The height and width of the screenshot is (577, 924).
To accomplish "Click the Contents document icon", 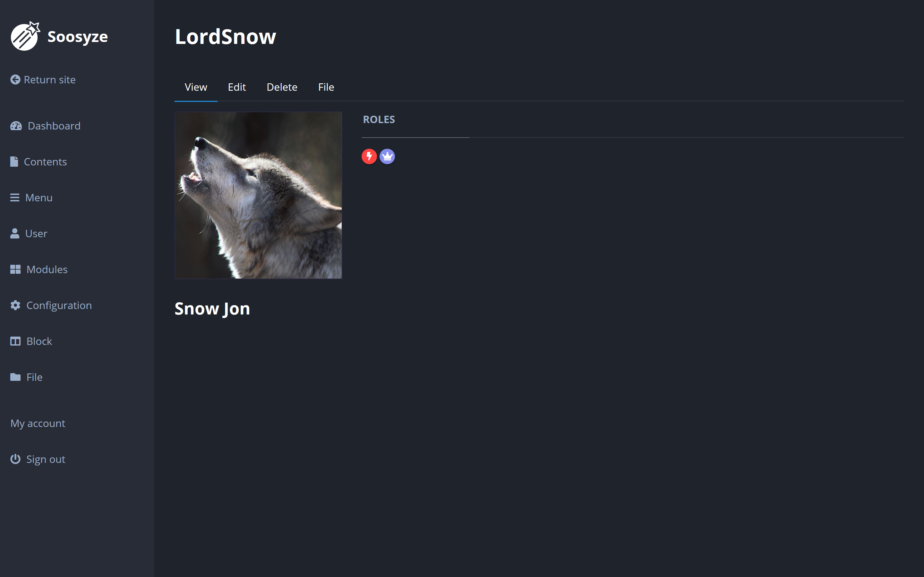I will 14,162.
